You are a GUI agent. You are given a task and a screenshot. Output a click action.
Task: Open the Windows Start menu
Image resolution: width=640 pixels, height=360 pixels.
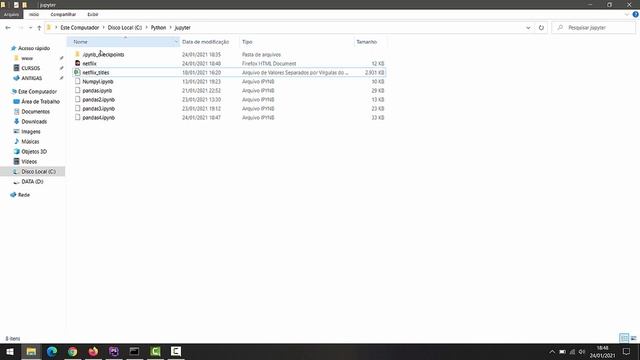10,351
